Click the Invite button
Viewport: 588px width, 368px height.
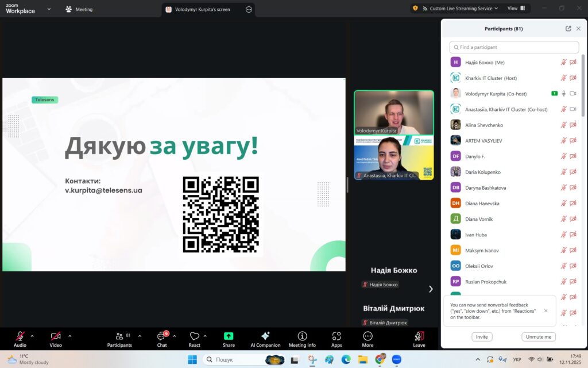[482, 337]
